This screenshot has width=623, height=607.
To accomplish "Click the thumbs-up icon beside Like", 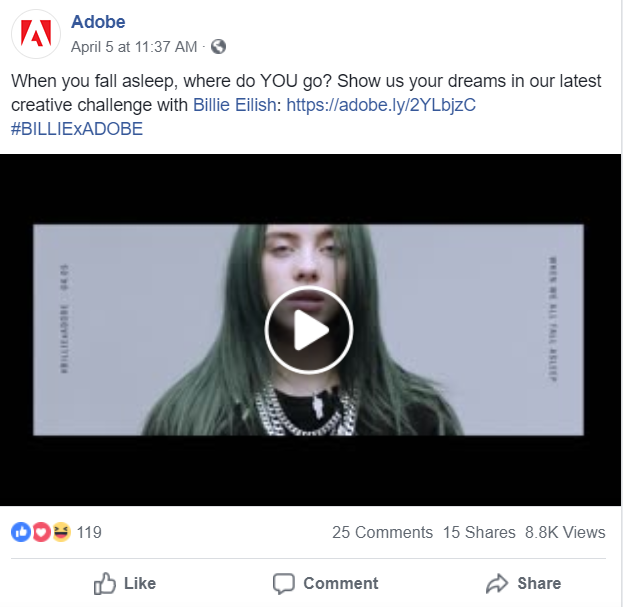I will tap(104, 584).
